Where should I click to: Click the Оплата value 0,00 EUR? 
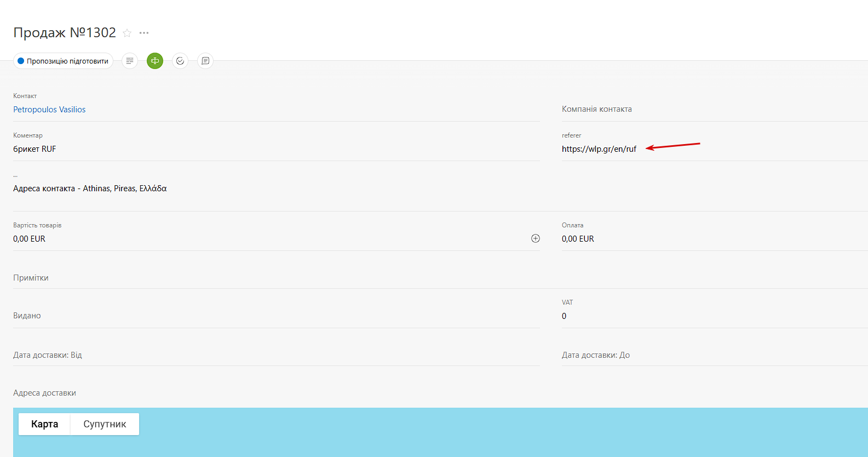tap(578, 239)
